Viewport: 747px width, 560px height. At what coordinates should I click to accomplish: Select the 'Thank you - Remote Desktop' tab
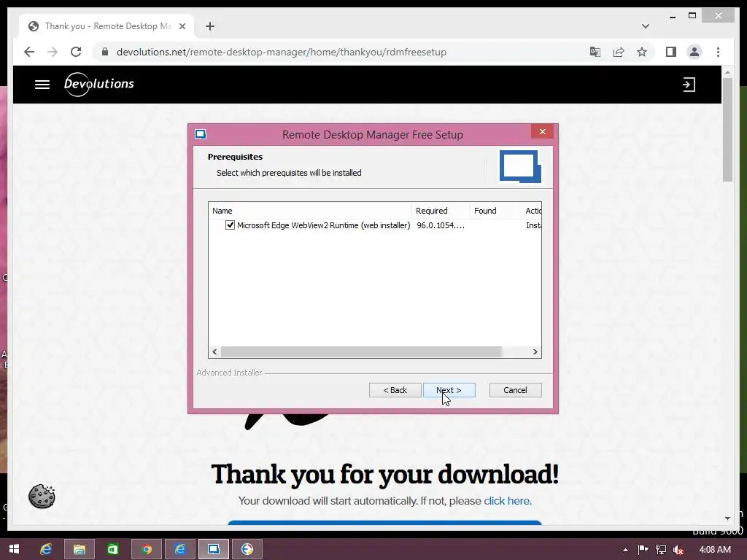coord(107,26)
